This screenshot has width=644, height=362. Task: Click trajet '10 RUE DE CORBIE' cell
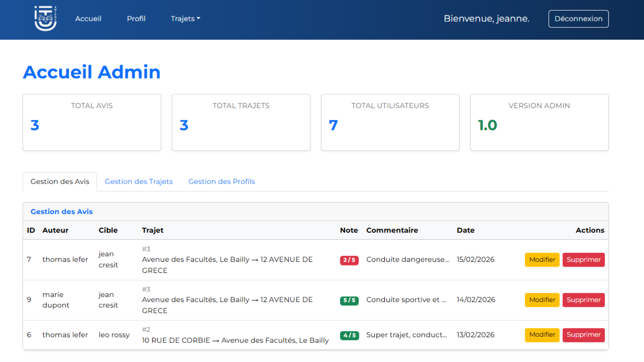pos(235,335)
